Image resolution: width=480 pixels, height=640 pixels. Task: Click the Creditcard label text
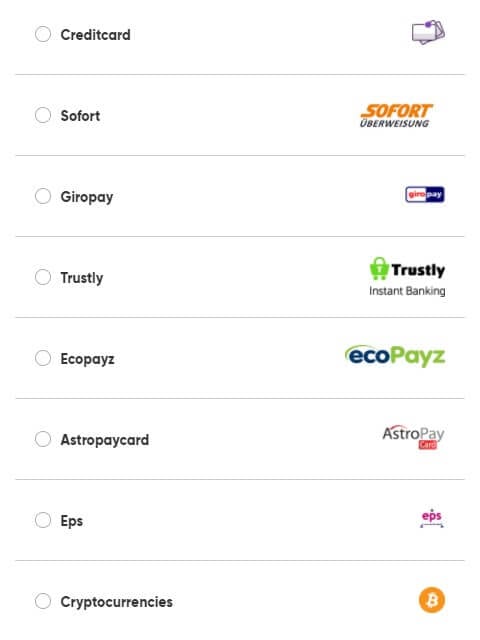pos(96,35)
